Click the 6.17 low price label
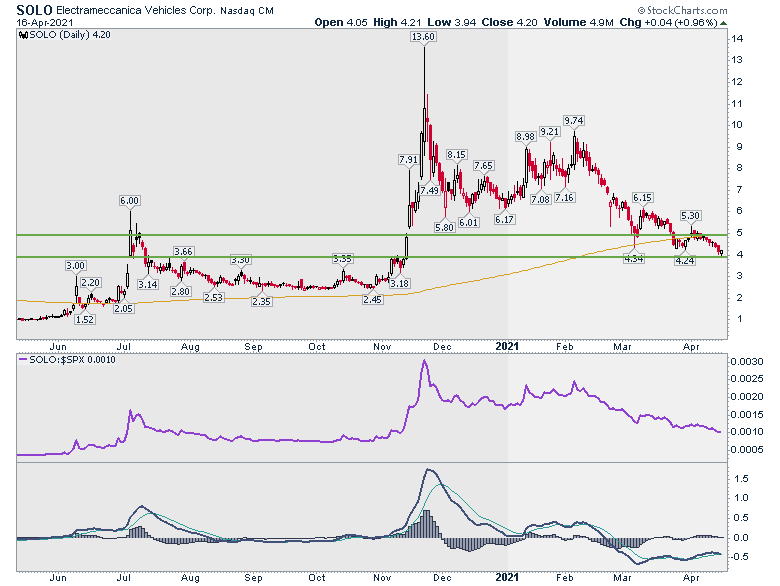The height and width of the screenshot is (586, 780). [504, 219]
